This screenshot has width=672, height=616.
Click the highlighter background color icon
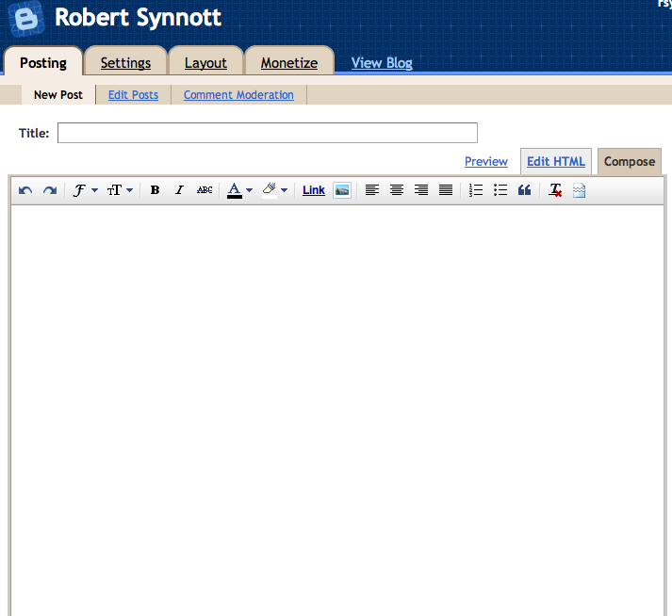270,190
